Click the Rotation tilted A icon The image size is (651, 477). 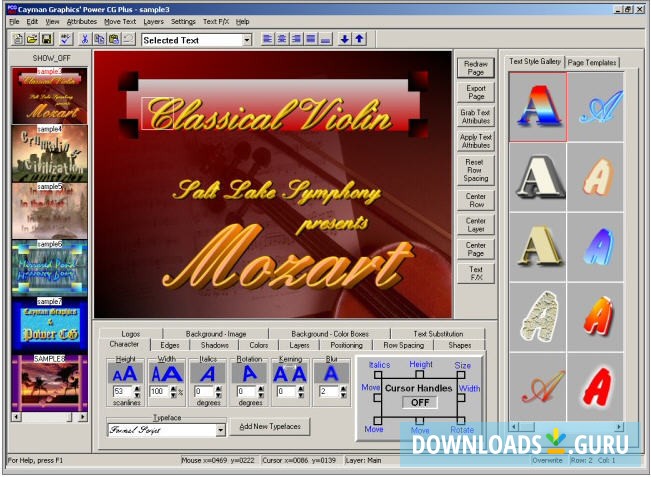point(249,374)
